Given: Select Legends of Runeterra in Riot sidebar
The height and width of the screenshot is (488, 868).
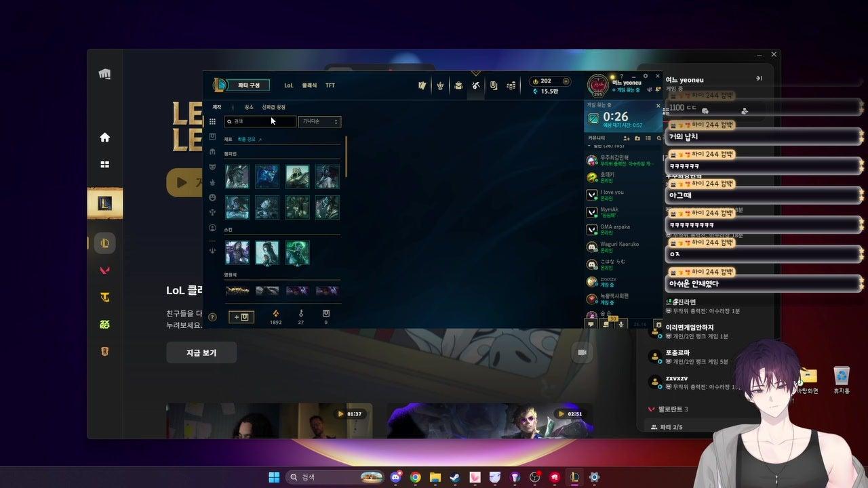Looking at the screenshot, I should (104, 352).
